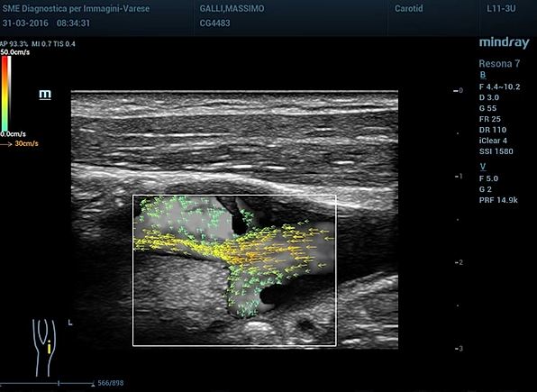
Task: Click the L orientation marker
Action: [70, 323]
